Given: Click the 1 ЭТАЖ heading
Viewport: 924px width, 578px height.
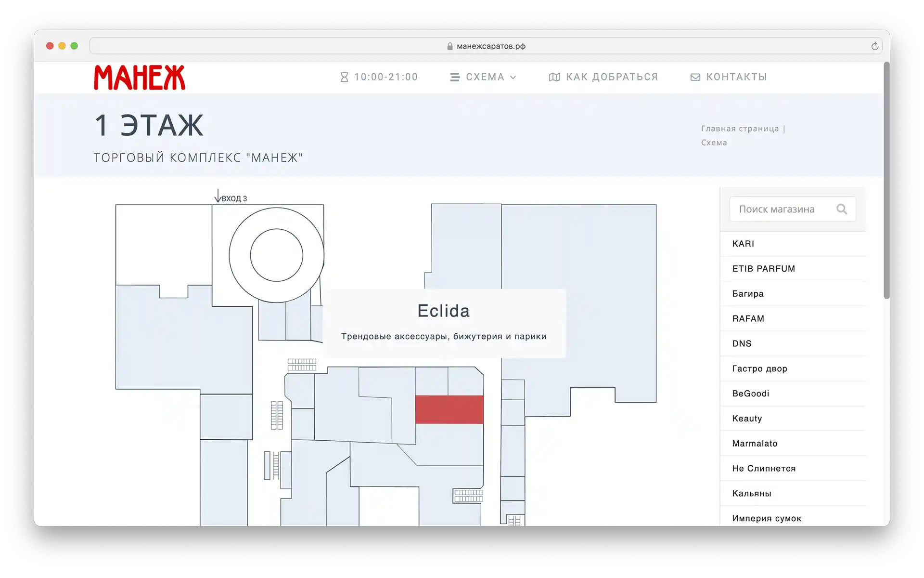Looking at the screenshot, I should pos(149,125).
